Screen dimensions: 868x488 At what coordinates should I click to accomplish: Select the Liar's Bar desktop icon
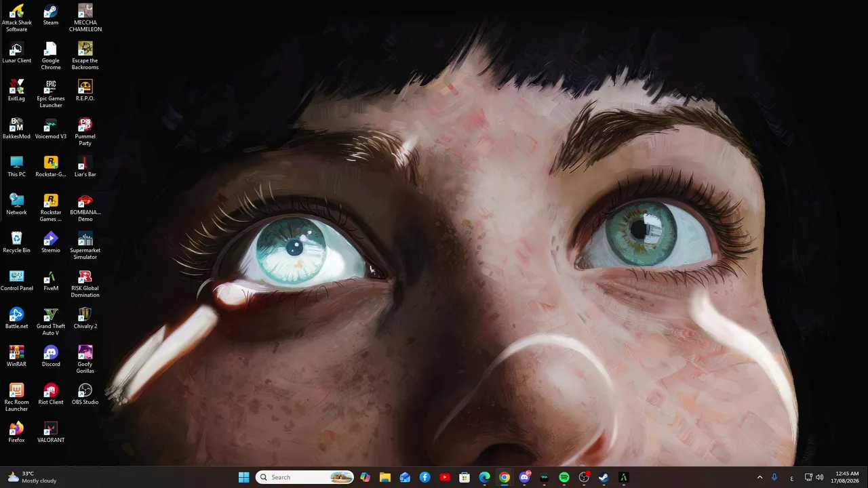pos(85,167)
